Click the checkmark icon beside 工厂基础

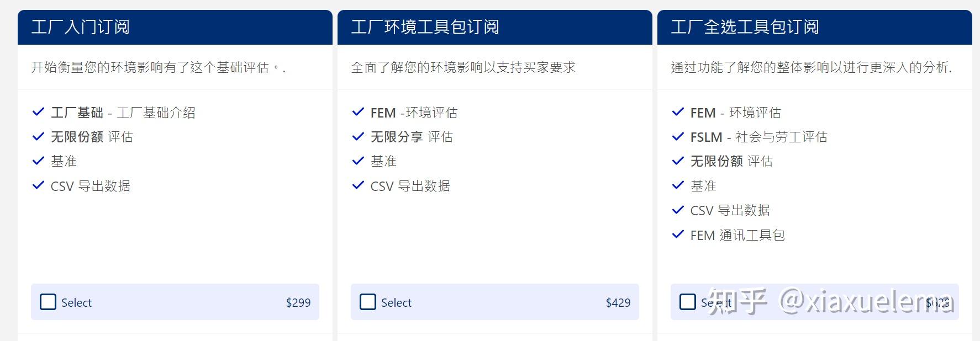pyautogui.click(x=38, y=111)
